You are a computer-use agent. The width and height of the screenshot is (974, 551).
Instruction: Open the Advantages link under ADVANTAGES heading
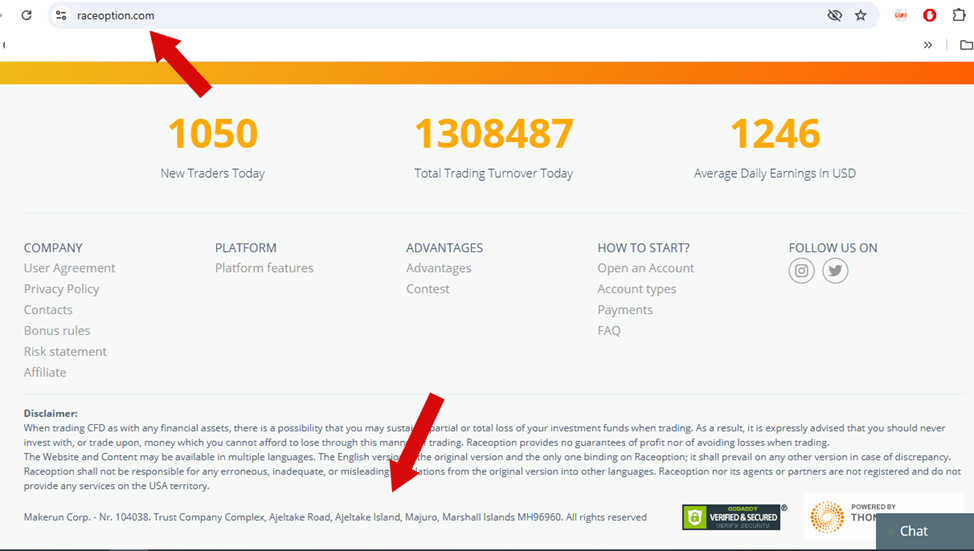[439, 268]
